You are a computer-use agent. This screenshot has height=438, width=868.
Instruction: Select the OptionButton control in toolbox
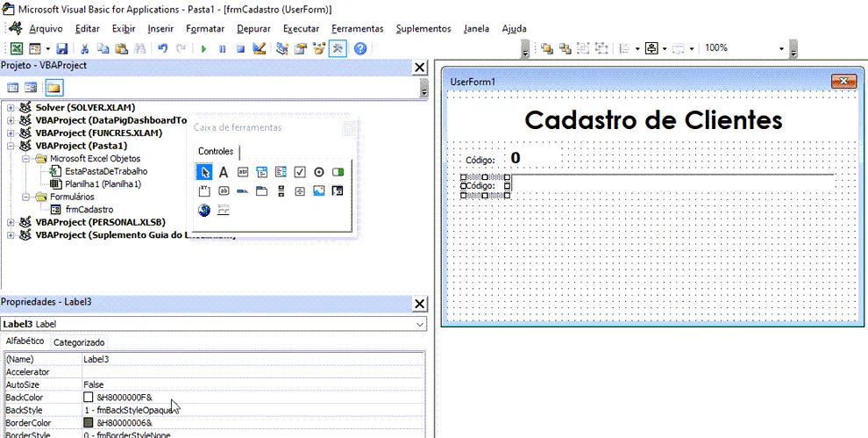point(318,172)
